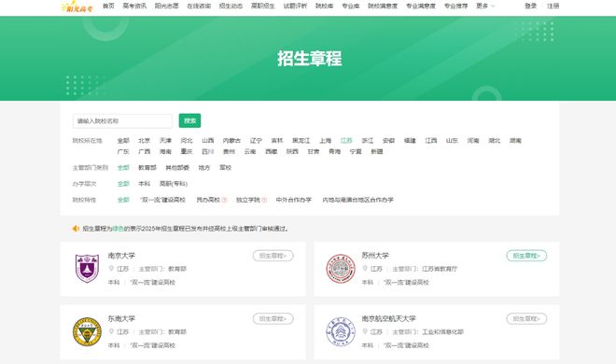616x364 pixels.
Task: Open the 在线咨询 navigation item
Action: coord(199,6)
